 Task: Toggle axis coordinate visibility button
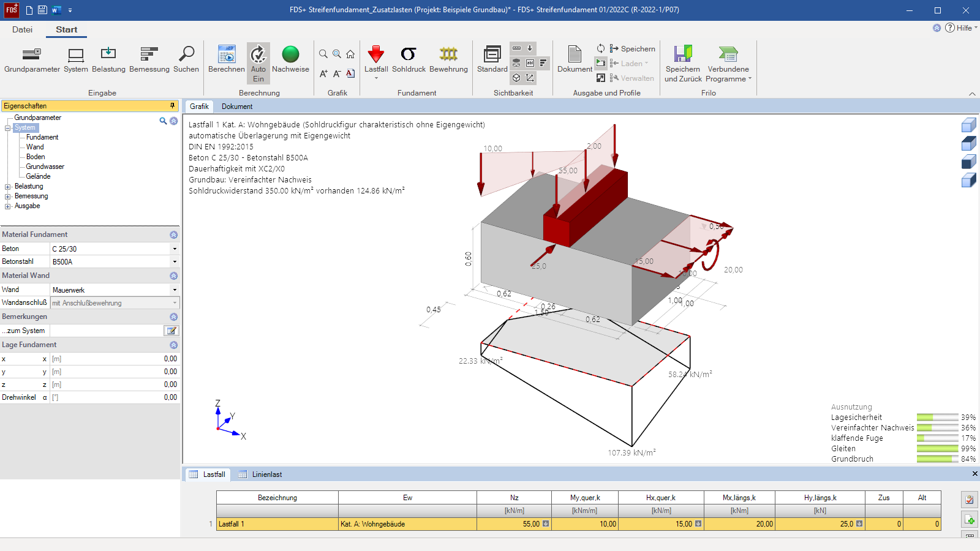pos(530,78)
